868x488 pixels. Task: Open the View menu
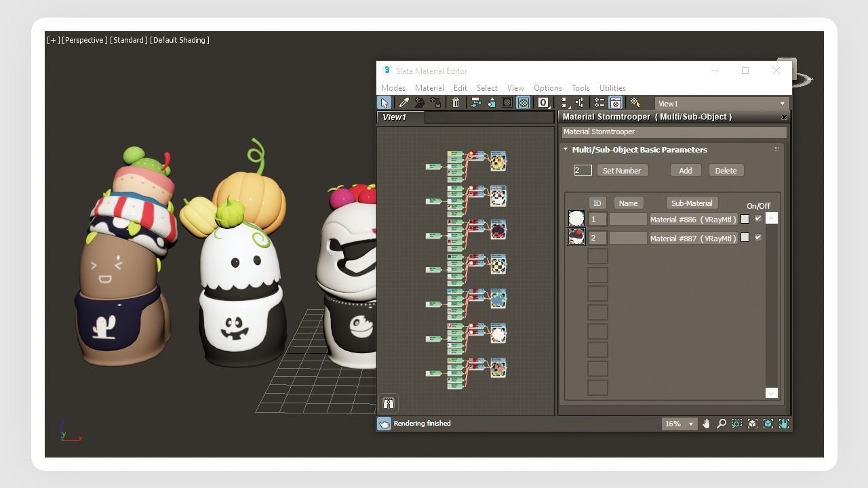click(515, 88)
